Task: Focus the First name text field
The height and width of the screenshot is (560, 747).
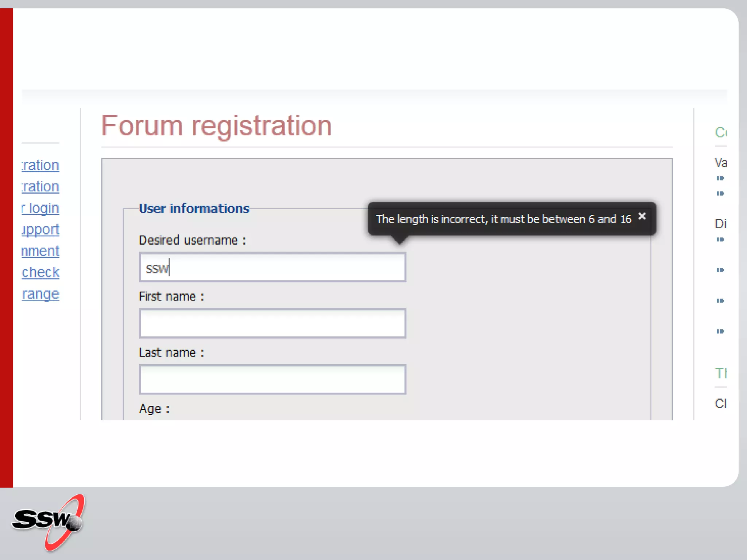Action: (272, 323)
